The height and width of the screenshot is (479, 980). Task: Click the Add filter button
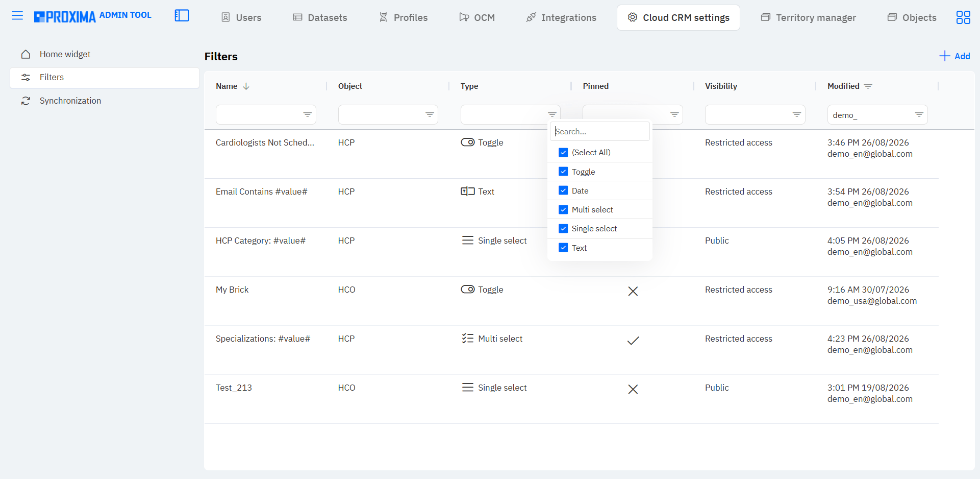(955, 56)
